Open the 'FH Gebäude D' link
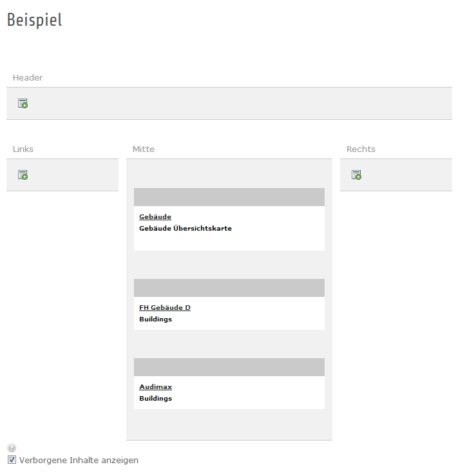The image size is (476, 476). click(x=165, y=308)
